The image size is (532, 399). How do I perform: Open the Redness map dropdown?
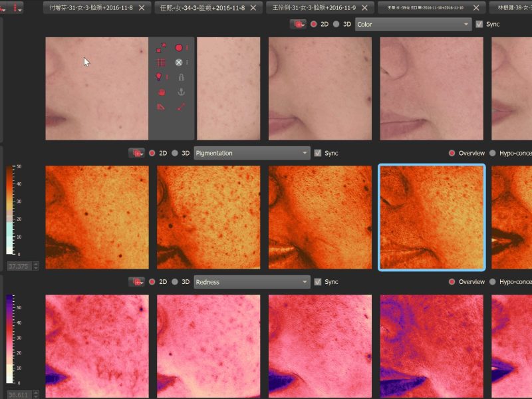(252, 282)
